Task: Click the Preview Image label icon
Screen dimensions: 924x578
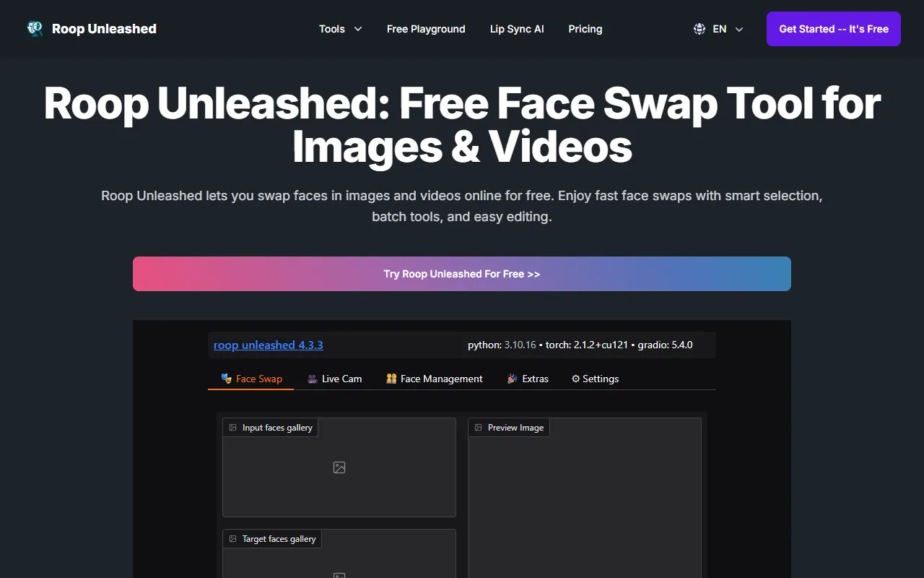Action: click(x=479, y=428)
